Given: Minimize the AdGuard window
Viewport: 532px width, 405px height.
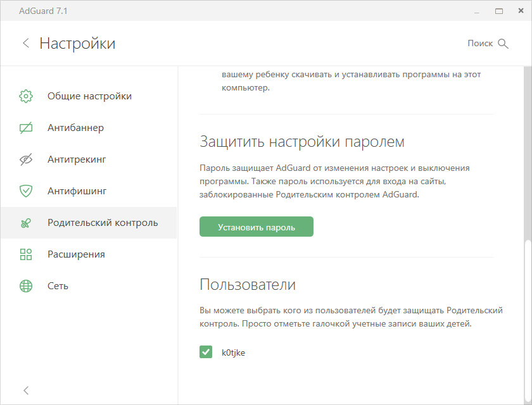Looking at the screenshot, I should tap(477, 11).
